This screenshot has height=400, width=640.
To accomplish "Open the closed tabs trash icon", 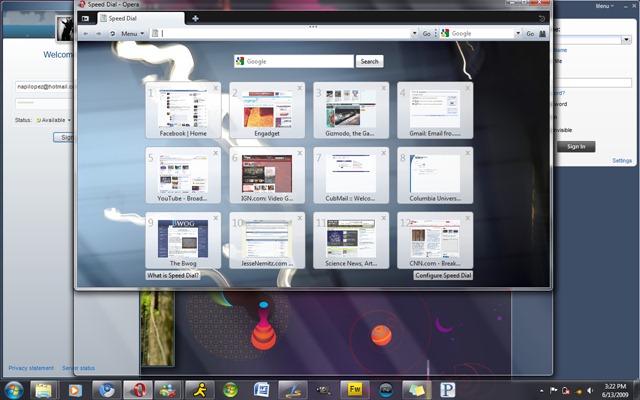I will click(x=542, y=18).
